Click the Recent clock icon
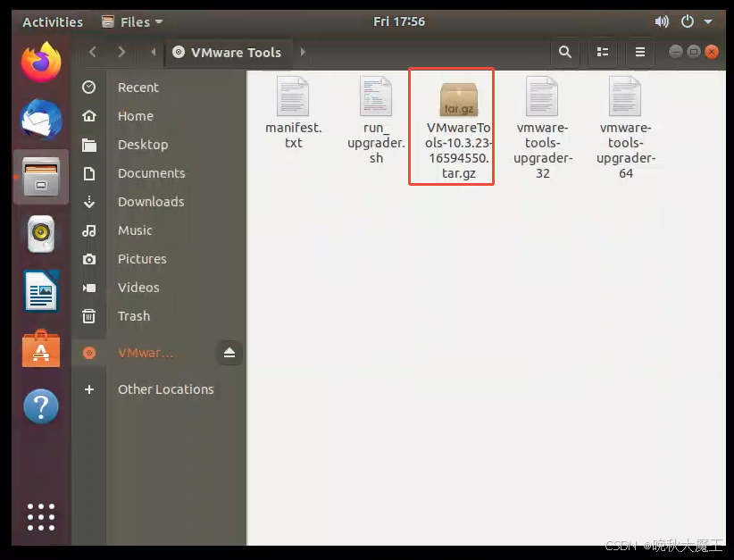 point(89,88)
